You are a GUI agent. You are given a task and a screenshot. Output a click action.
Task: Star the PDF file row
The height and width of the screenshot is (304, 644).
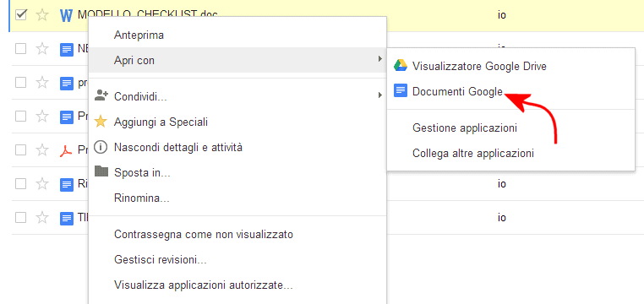click(x=42, y=150)
